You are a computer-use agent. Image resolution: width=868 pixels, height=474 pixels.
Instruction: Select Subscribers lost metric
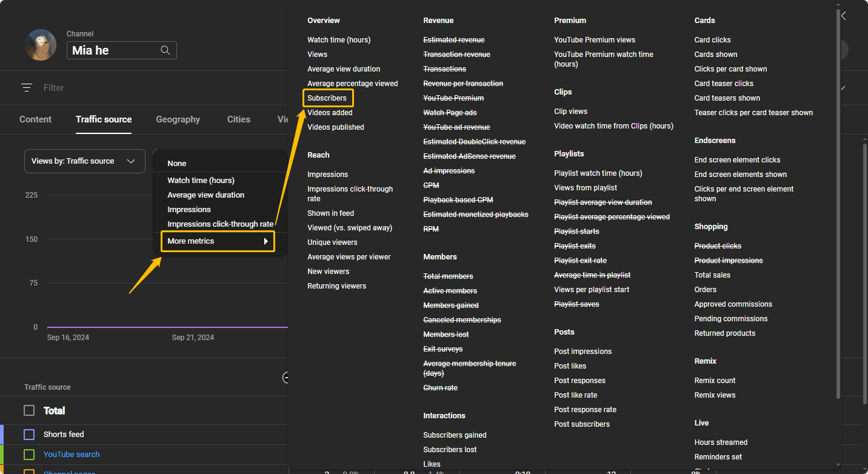450,450
